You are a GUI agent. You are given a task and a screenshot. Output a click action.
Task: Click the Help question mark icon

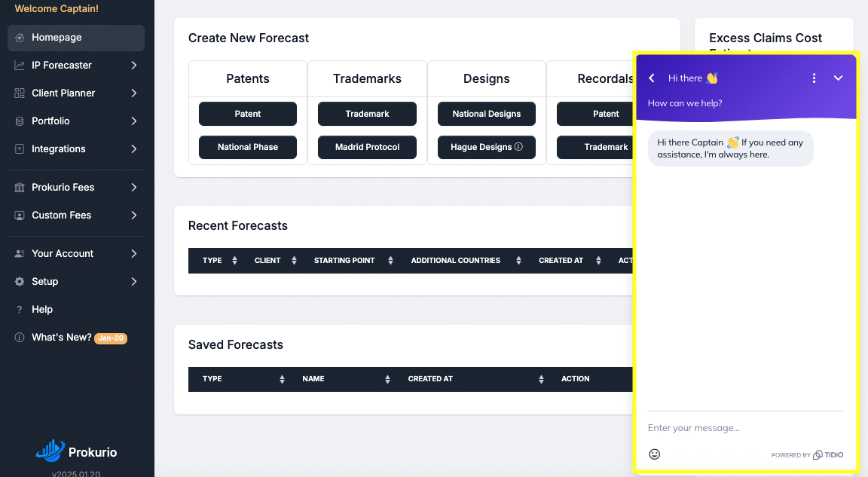click(20, 309)
